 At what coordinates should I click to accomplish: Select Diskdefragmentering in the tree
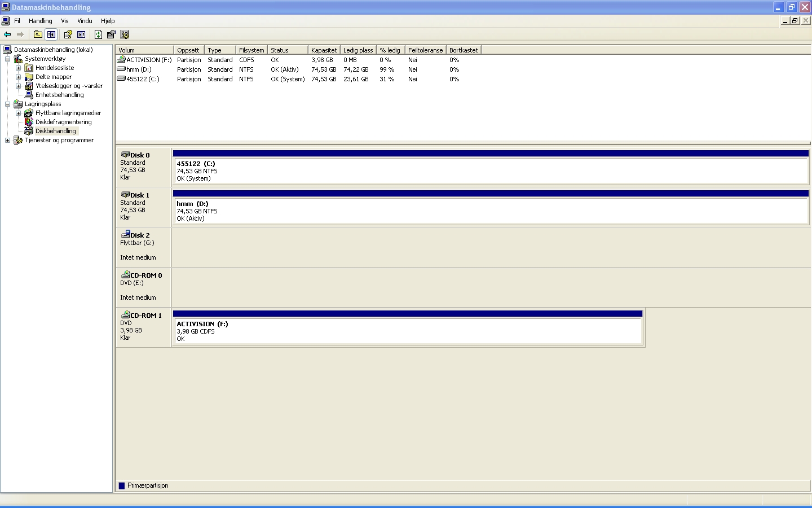[63, 122]
